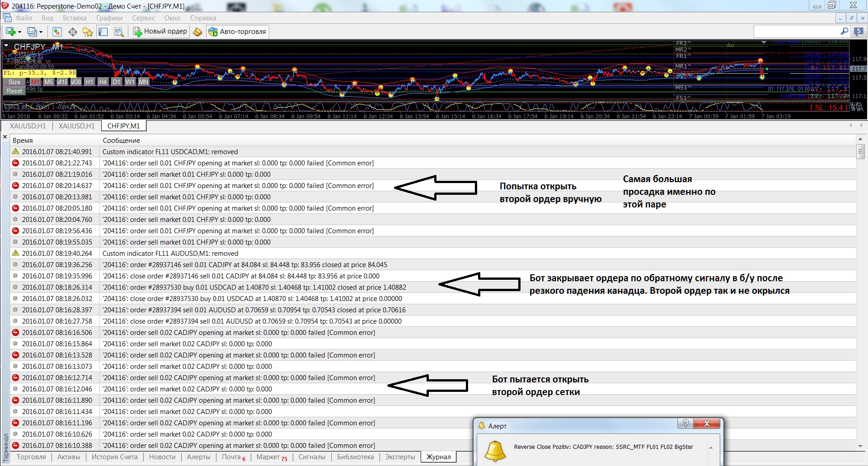Select the H1 timeframe chart button
This screenshot has height=466, width=868.
pyautogui.click(x=89, y=82)
